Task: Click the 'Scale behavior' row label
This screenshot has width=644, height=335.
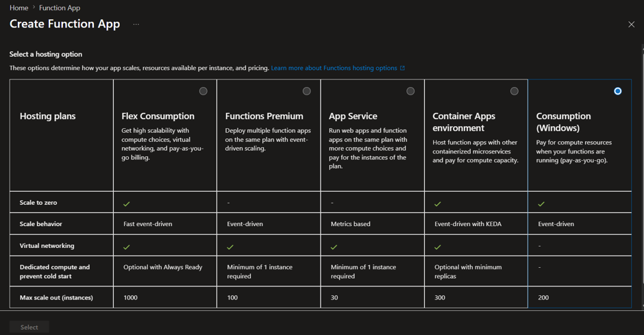Action: point(40,224)
